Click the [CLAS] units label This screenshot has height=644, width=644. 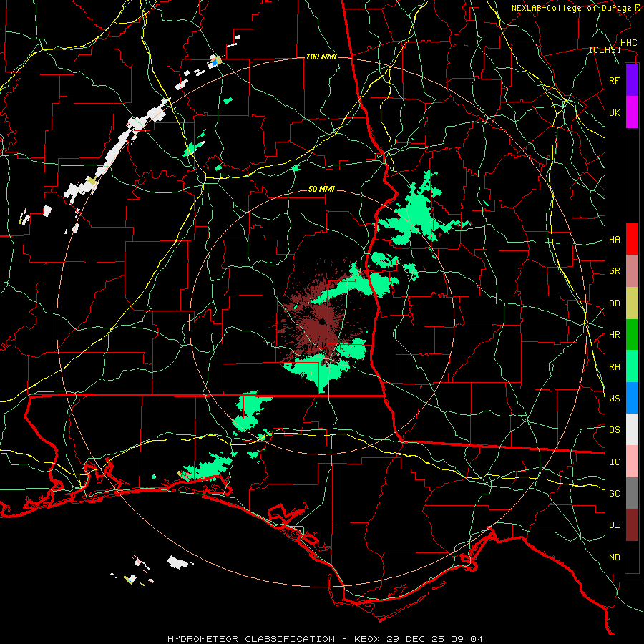(x=605, y=50)
